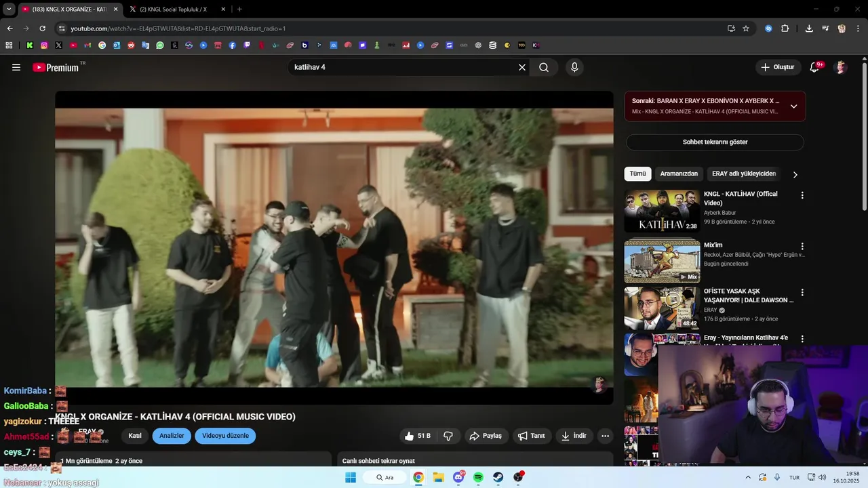Click Videoyu düzenle button

pos(225,436)
